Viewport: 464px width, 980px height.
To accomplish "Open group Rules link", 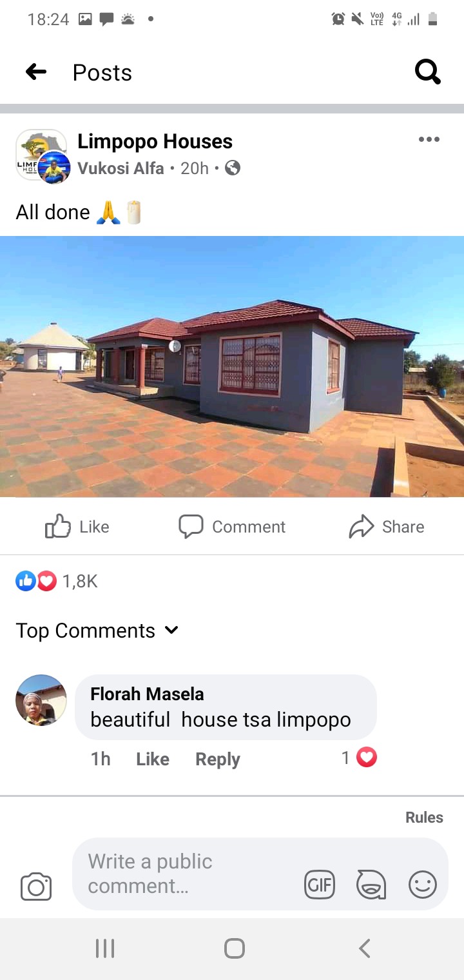I will (x=424, y=817).
